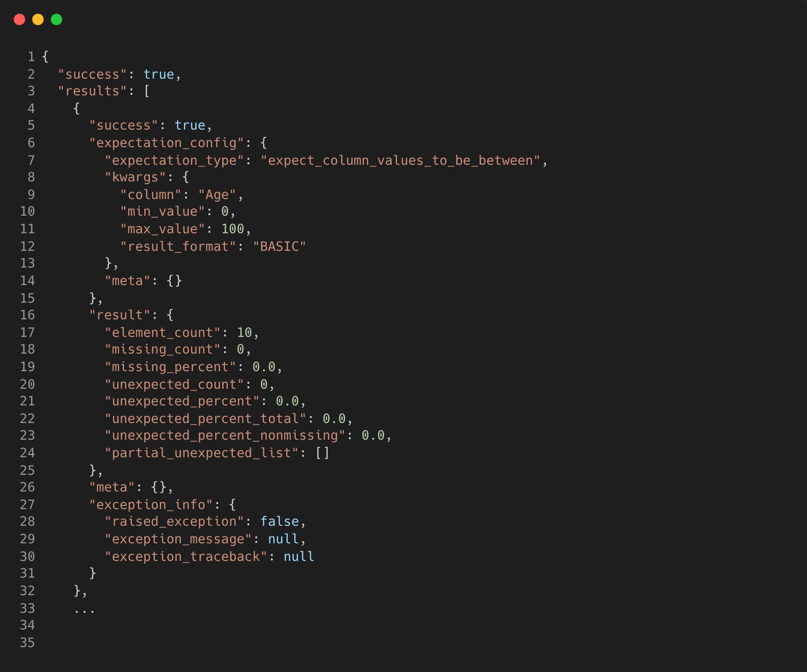Image resolution: width=807 pixels, height=672 pixels.
Task: Click the "expectation_config" key
Action: 167,143
